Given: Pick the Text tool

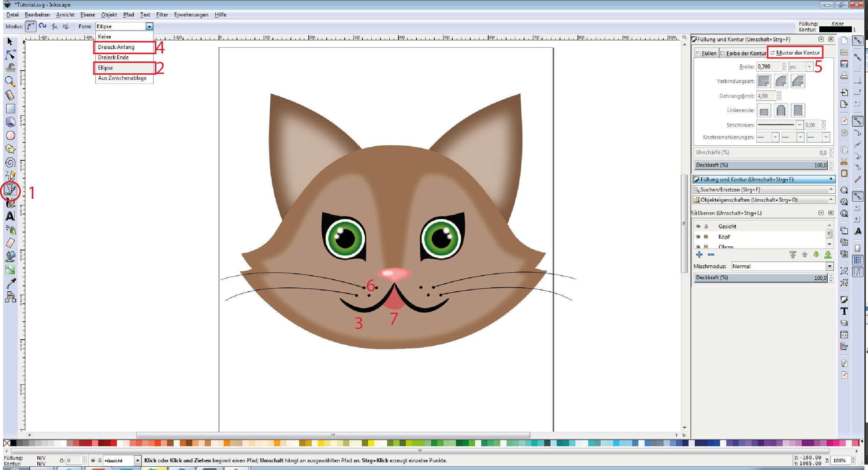Looking at the screenshot, I should coord(10,216).
